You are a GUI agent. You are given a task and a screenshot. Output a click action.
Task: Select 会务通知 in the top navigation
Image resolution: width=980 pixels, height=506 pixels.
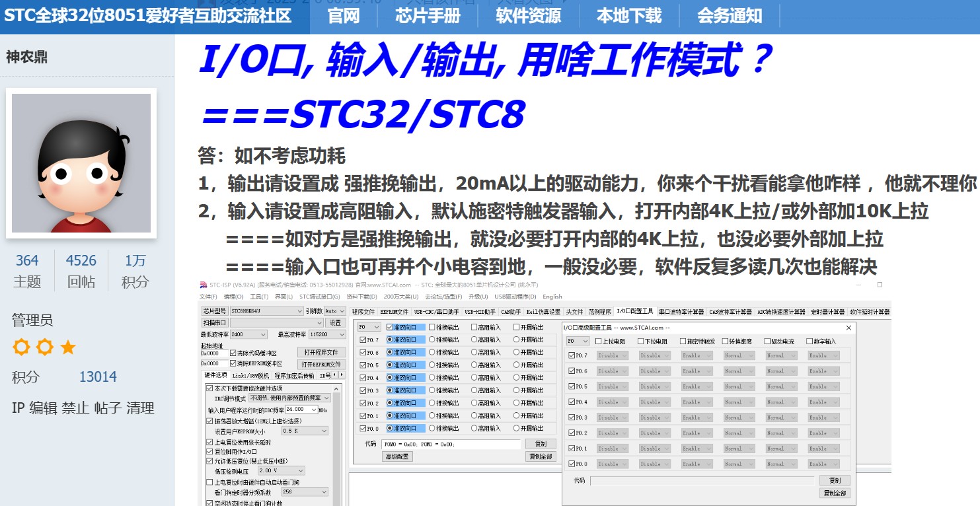pos(730,16)
